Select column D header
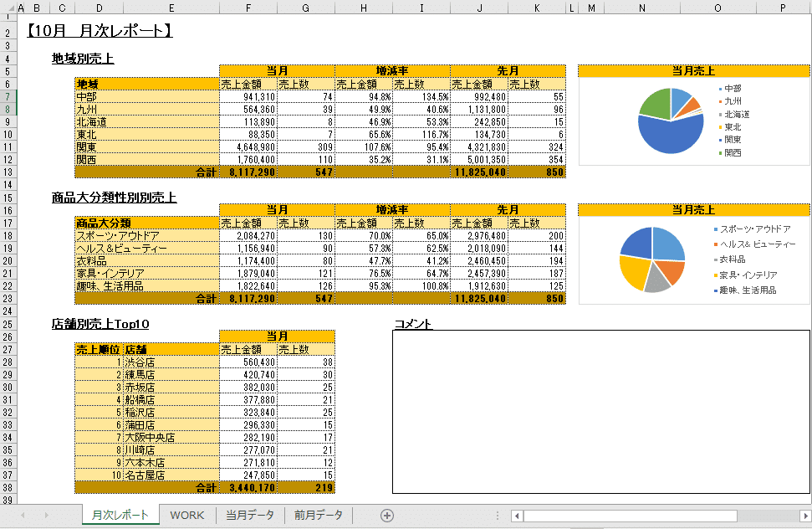Viewport: 812px width, 529px height. pos(99,8)
